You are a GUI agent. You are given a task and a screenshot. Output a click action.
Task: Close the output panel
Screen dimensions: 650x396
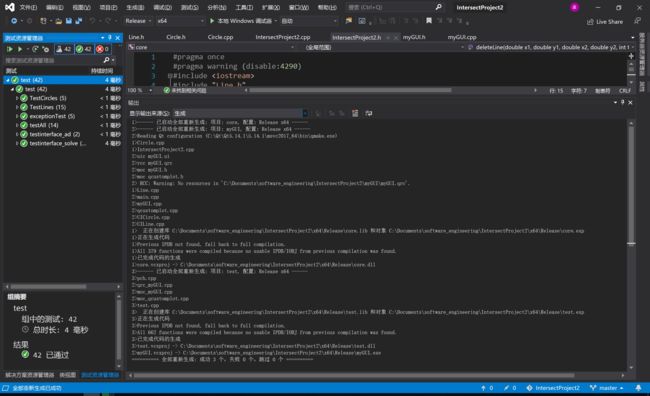[631, 102]
